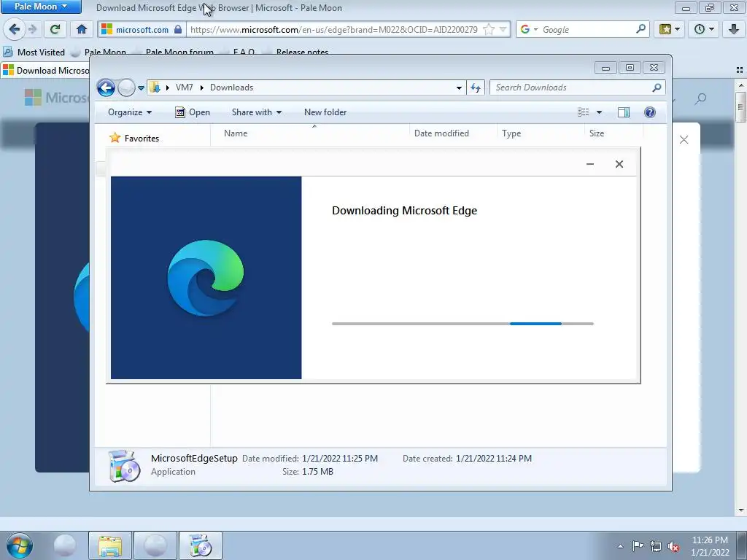The width and height of the screenshot is (747, 560).
Task: Open the More view options dropdown arrow
Action: click(x=600, y=112)
